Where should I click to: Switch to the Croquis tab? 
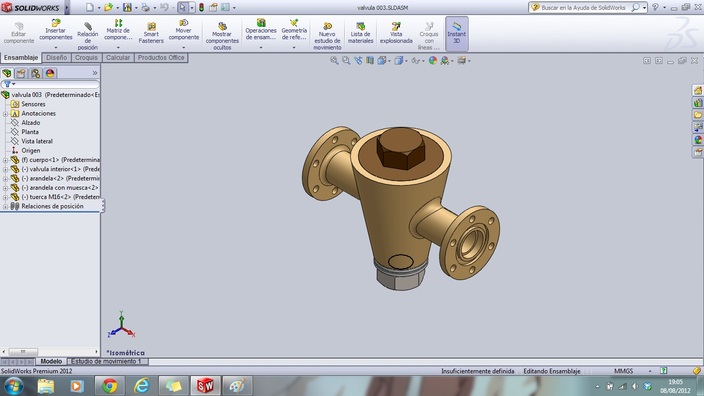coord(86,57)
